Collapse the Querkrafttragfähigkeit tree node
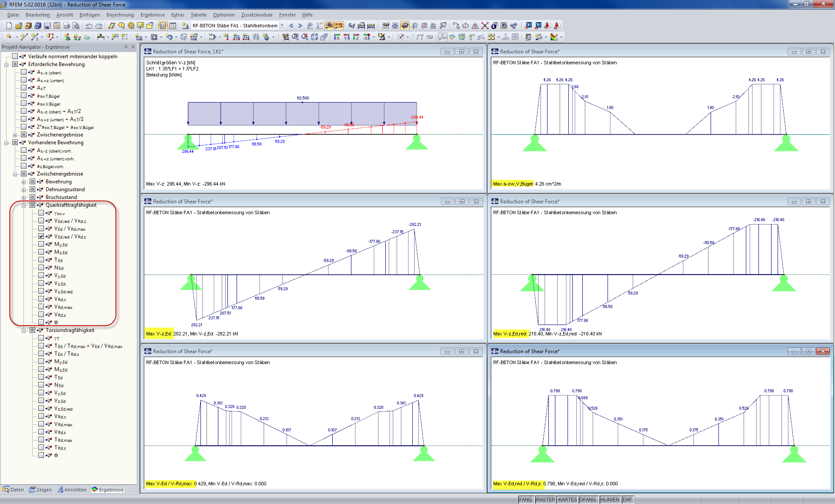The image size is (835, 504). pyautogui.click(x=24, y=205)
